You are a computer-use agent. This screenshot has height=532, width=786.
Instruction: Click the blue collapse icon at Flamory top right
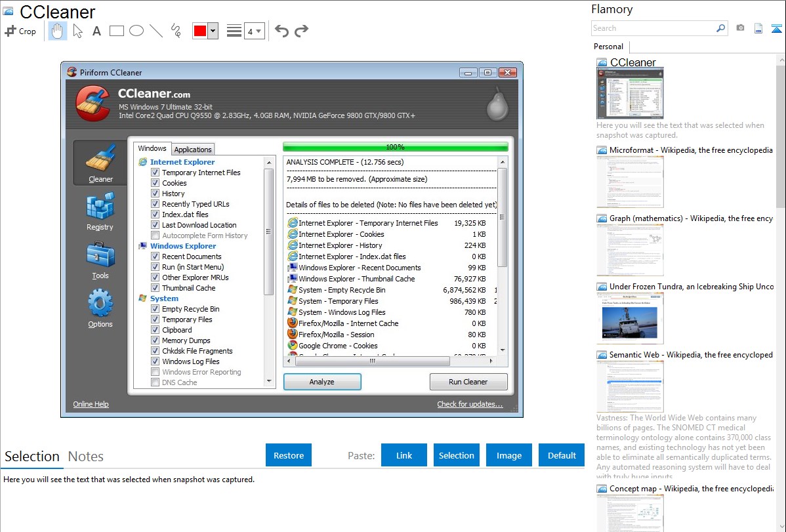click(x=776, y=29)
